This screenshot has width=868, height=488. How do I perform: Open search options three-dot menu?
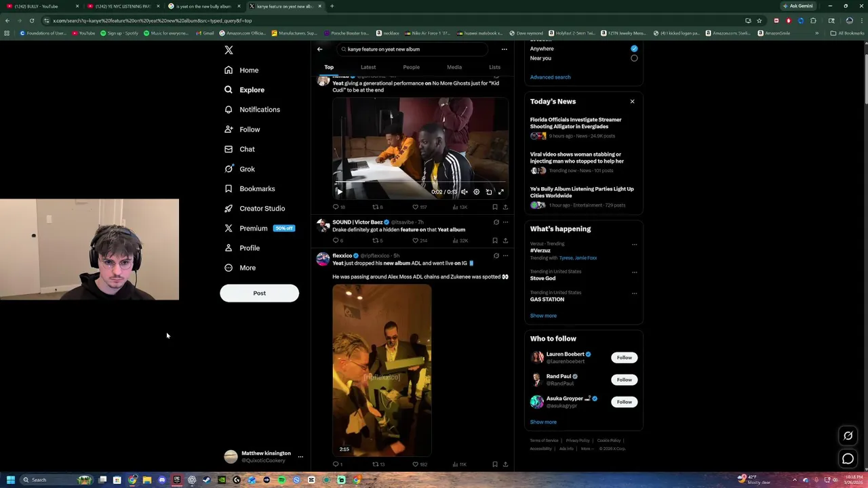pyautogui.click(x=504, y=49)
